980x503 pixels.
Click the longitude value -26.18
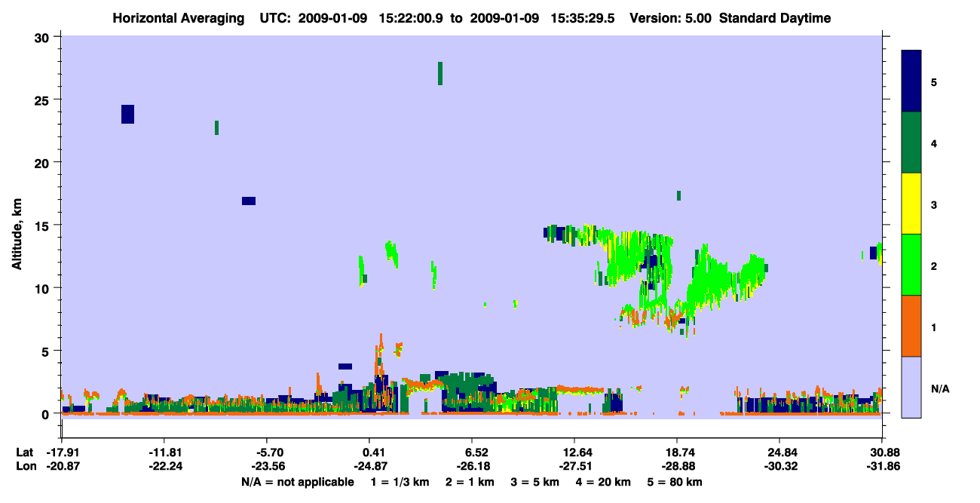pyautogui.click(x=472, y=466)
